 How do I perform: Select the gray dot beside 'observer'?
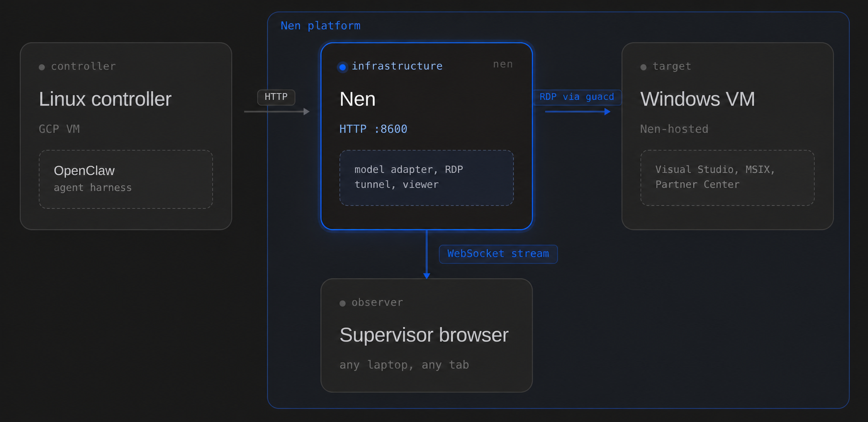(343, 303)
